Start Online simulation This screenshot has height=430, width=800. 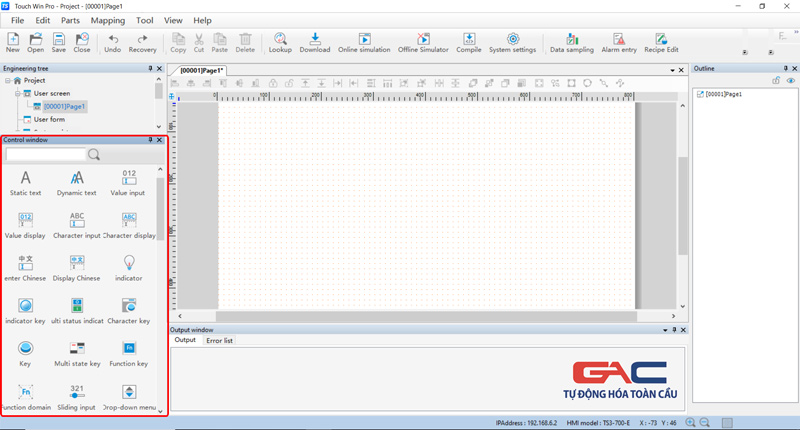coord(364,43)
